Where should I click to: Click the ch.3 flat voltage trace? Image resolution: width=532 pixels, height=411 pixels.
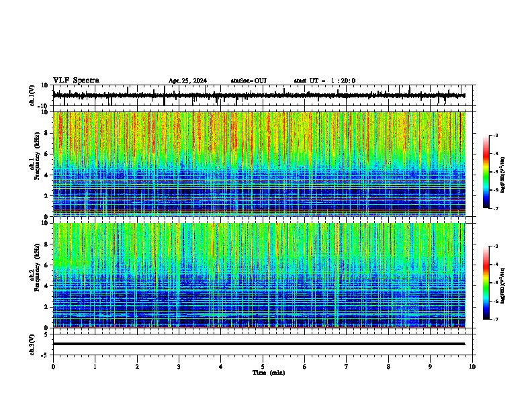coord(259,344)
